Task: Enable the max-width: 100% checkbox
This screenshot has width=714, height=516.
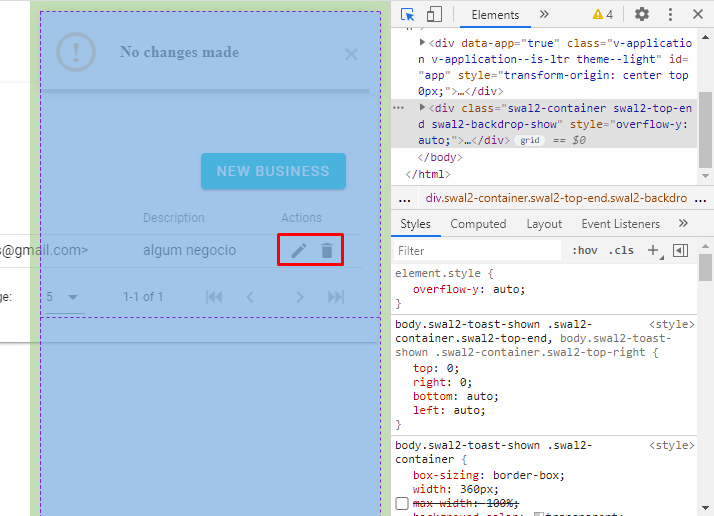Action: pyautogui.click(x=402, y=503)
